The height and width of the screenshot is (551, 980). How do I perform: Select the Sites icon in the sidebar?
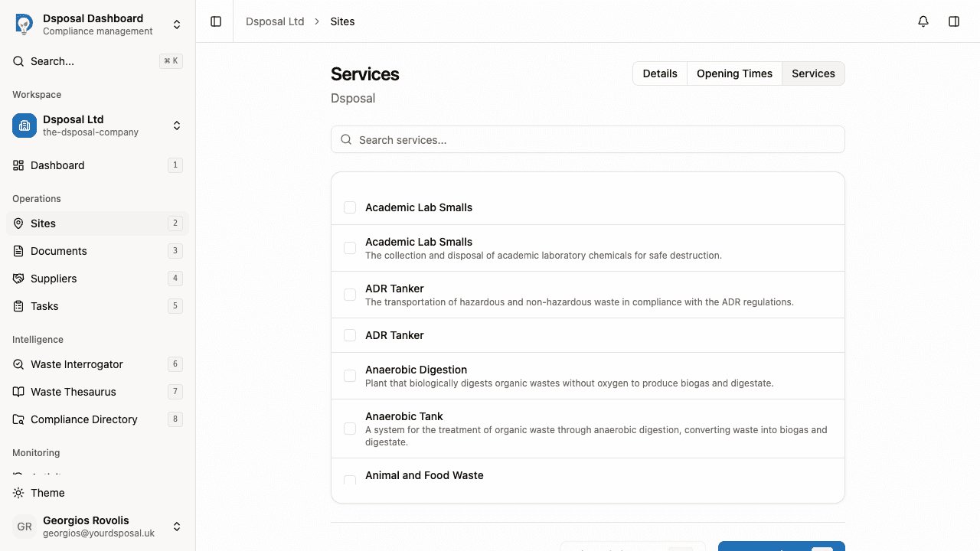click(x=18, y=223)
